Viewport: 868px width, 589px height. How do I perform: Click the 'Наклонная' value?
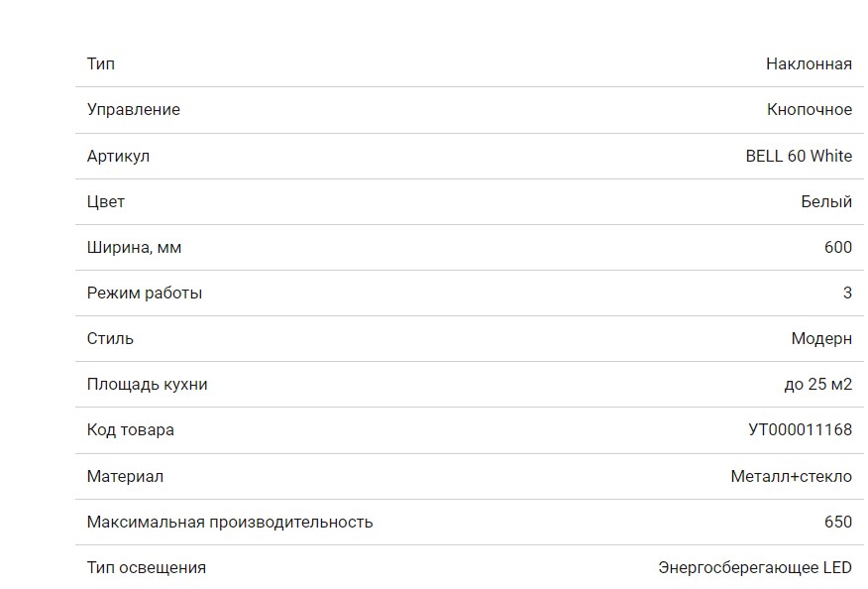(x=808, y=63)
